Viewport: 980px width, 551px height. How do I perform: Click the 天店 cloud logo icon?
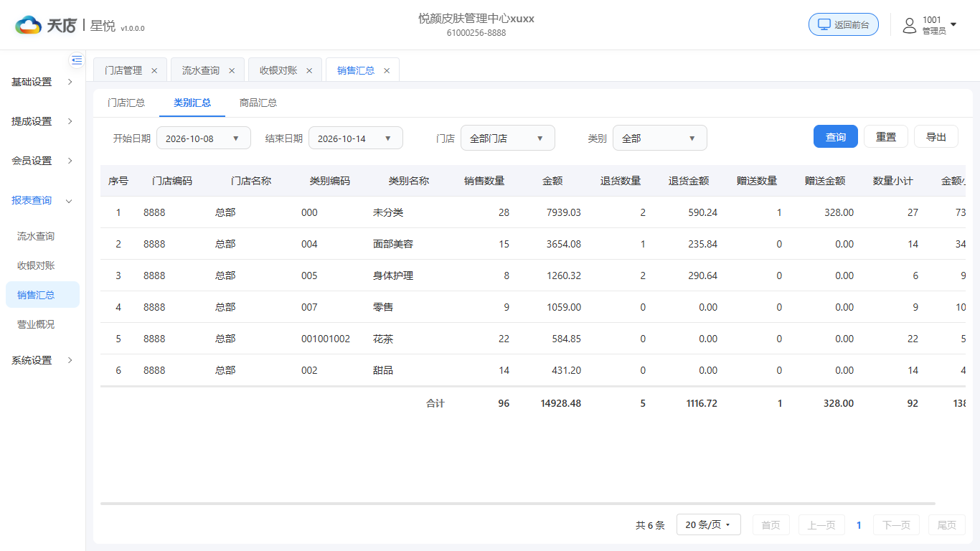click(29, 25)
